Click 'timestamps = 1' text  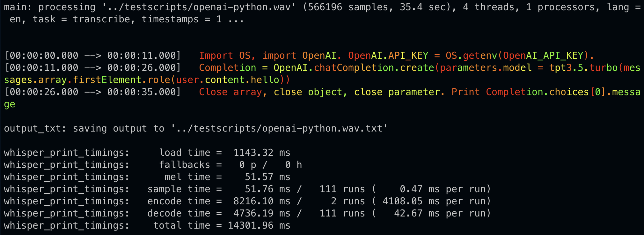click(x=182, y=19)
